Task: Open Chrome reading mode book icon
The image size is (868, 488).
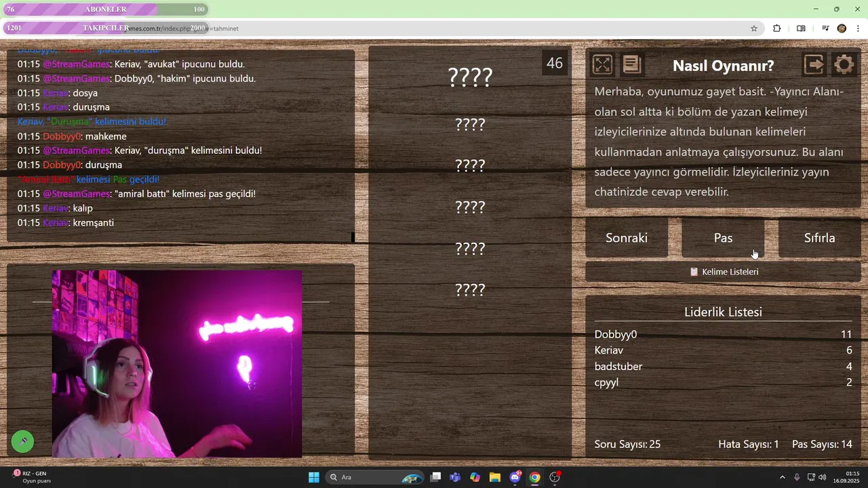Action: click(801, 28)
